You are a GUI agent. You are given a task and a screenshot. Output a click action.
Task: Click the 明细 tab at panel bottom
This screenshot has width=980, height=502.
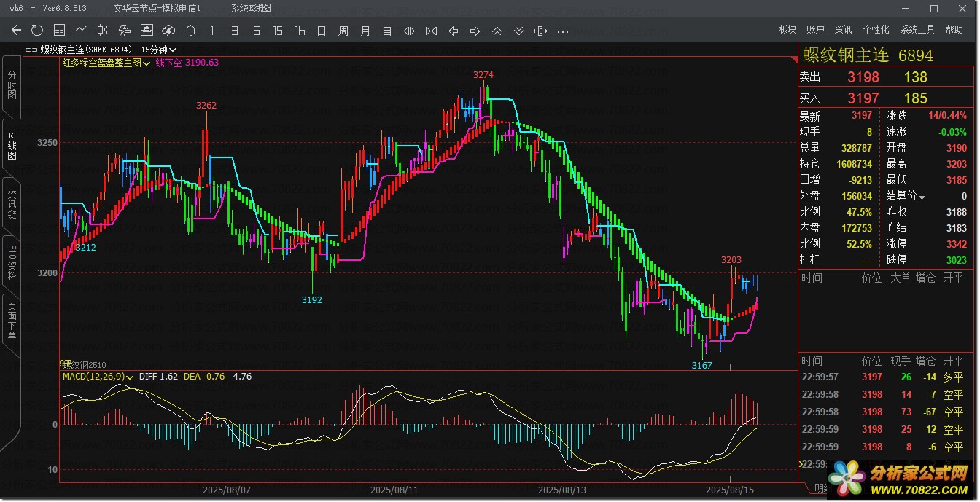tap(820, 488)
